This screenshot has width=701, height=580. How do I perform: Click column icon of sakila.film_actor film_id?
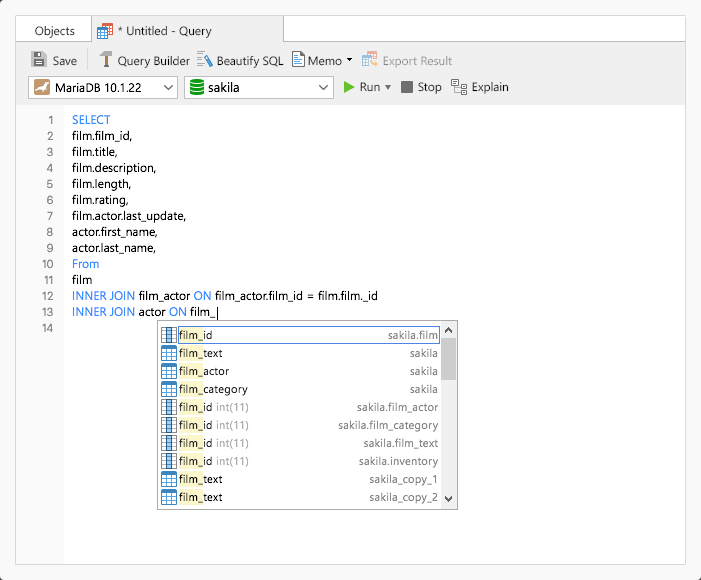click(169, 407)
